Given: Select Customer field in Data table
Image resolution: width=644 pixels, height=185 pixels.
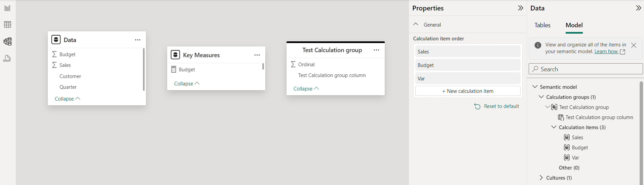Looking at the screenshot, I should point(70,76).
